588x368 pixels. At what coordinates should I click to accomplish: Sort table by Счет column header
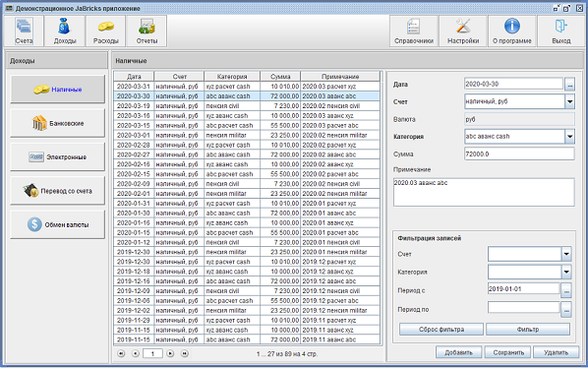[179, 76]
